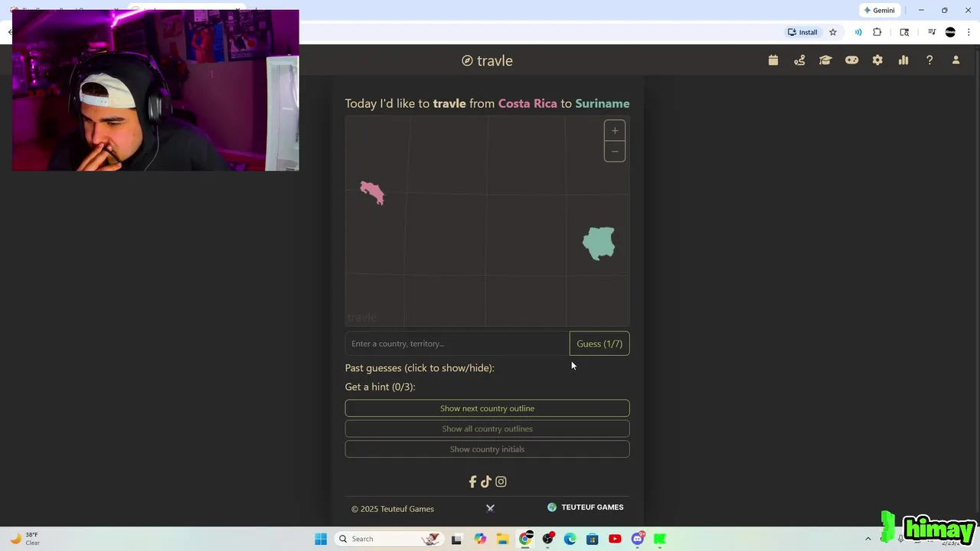980x551 pixels.
Task: Click the Costa Rica text in prompt
Action: [528, 103]
